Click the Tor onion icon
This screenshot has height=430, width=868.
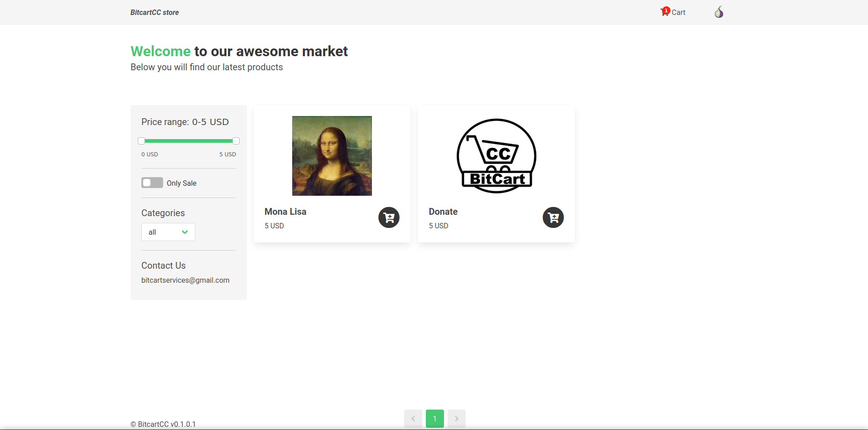pos(719,12)
